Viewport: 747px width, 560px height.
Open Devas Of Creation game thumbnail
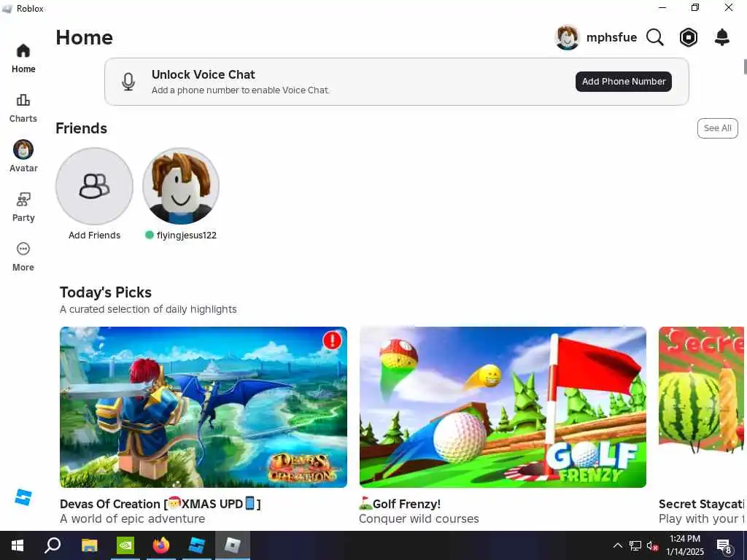coord(204,407)
